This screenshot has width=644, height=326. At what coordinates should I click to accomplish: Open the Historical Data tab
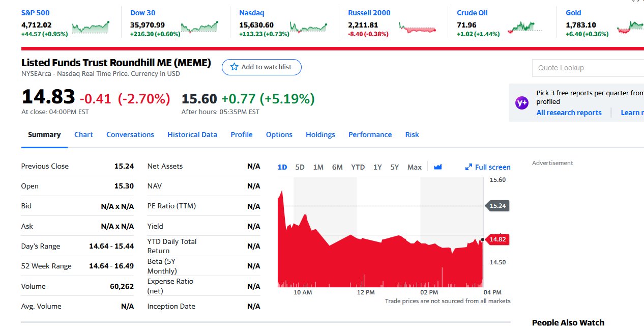pos(192,134)
